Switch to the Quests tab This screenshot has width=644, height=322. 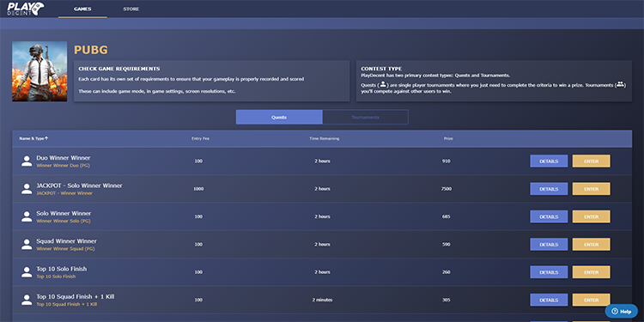[x=279, y=117]
